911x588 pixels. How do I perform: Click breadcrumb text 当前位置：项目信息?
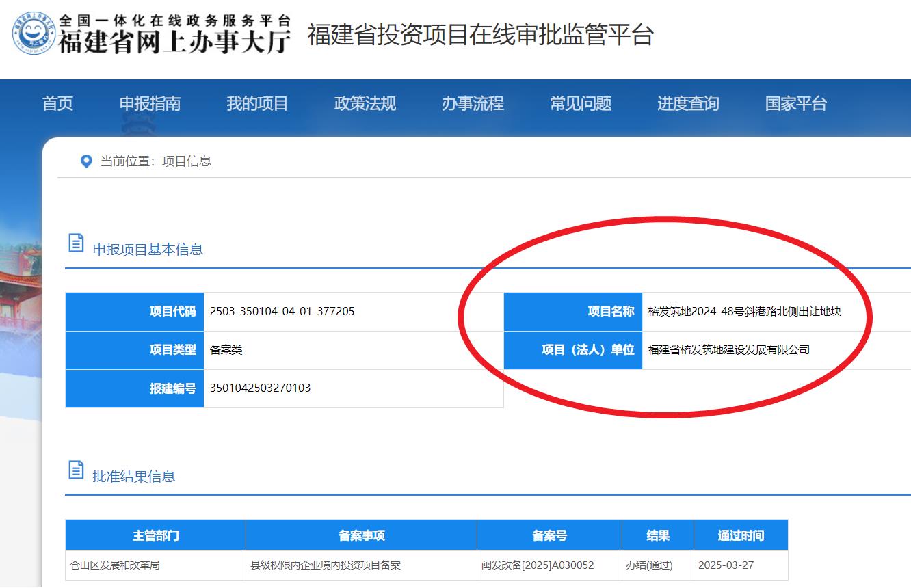pyautogui.click(x=156, y=161)
